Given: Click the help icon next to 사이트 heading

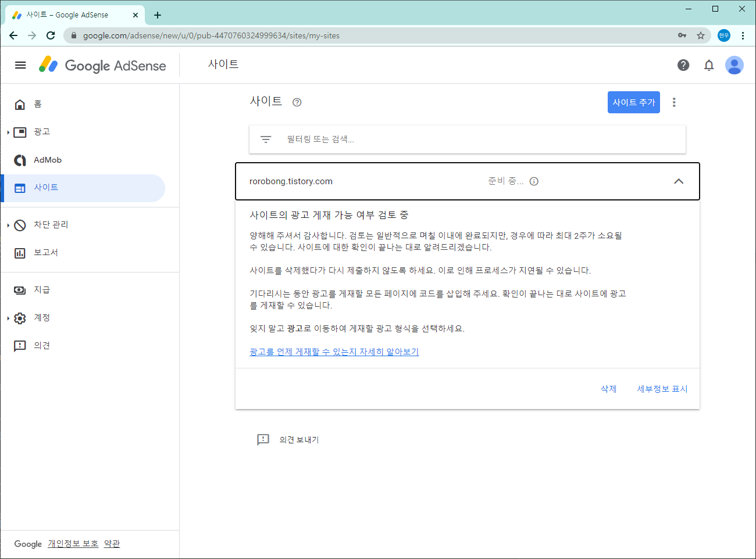Looking at the screenshot, I should [x=297, y=102].
